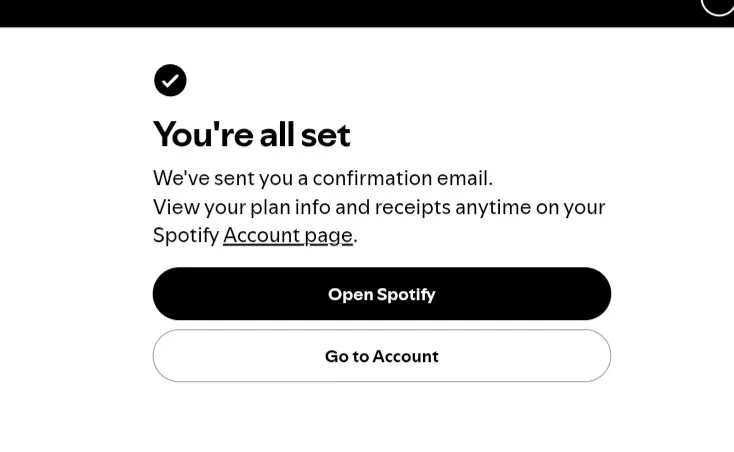Click the confirmation email sentence
Viewport: 734px width, 452px height.
[x=323, y=178]
